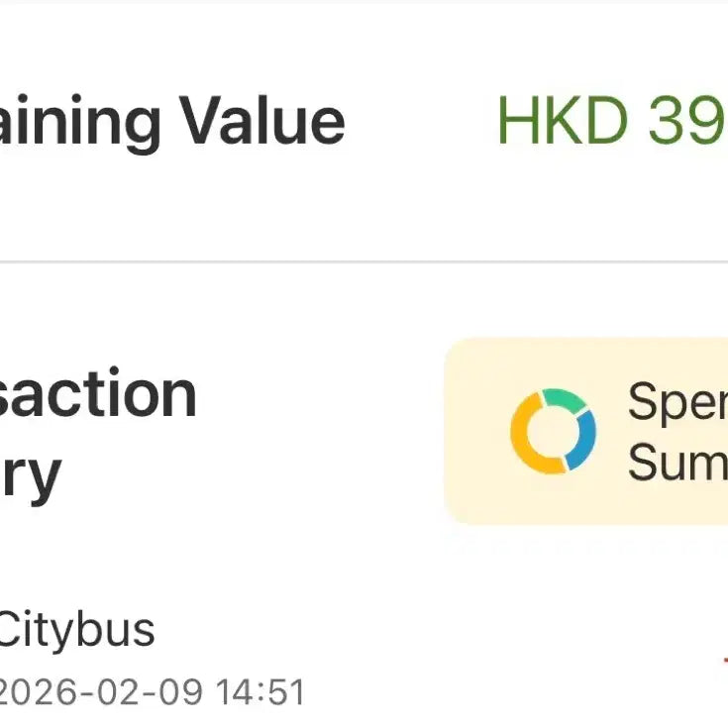This screenshot has width=728, height=728.
Task: Tap the "Spen" text on the yellow card
Action: (676, 401)
